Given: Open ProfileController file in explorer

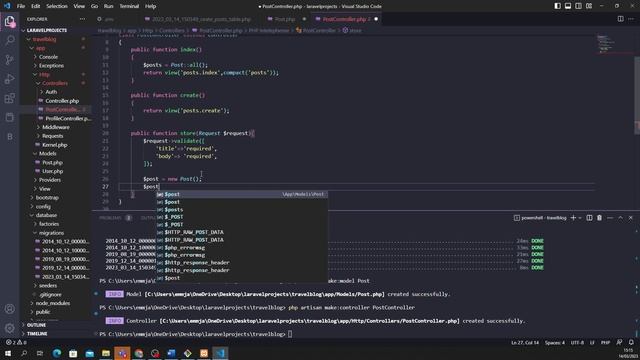Looking at the screenshot, I should [68, 118].
